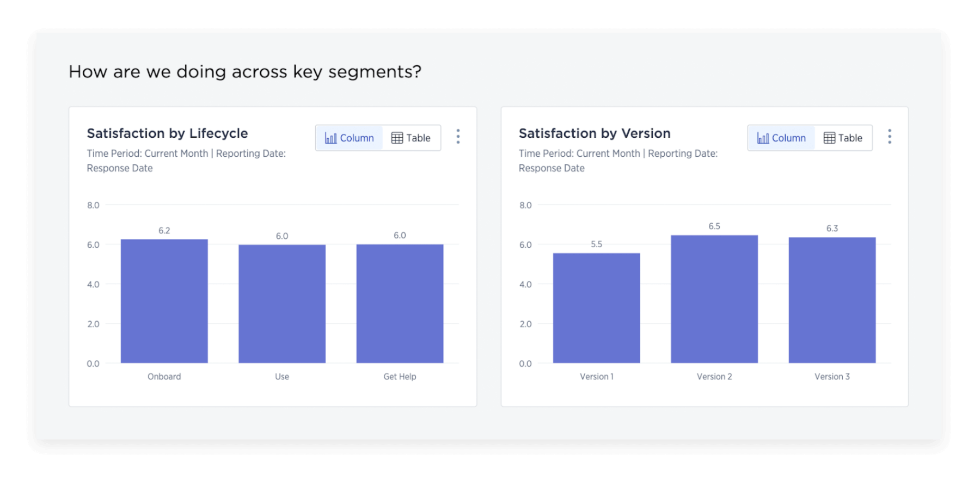980x479 pixels.
Task: Click the Satisfaction by Lifecycle title
Action: pos(167,133)
